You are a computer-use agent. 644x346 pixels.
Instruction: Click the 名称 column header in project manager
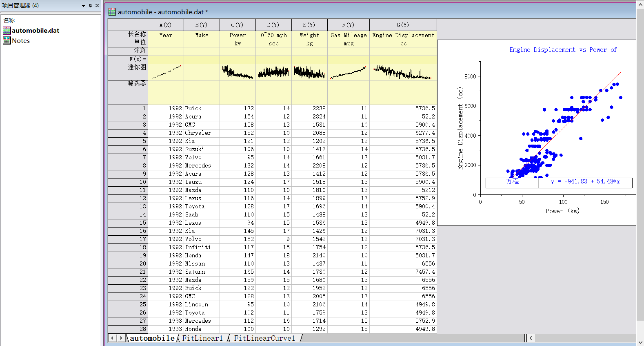[x=9, y=20]
